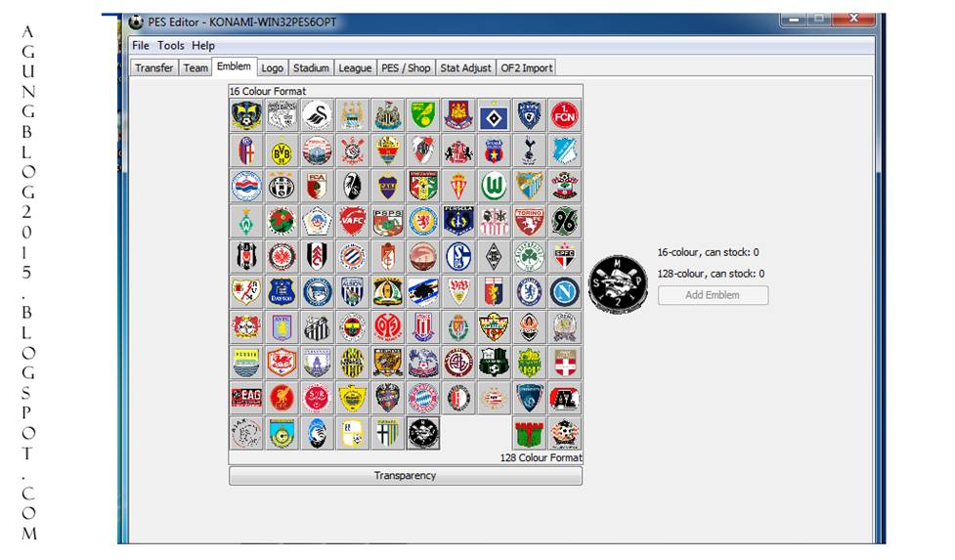Select the Swansea City swan emblem
This screenshot has height=560, width=955.
[x=318, y=115]
